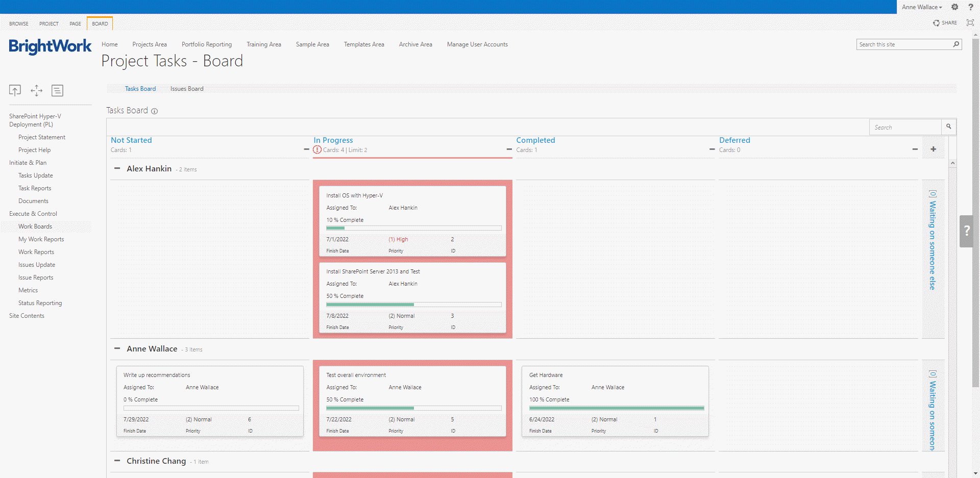This screenshot has height=478, width=980.
Task: Click the focus content fullscreen icon
Action: [970, 23]
